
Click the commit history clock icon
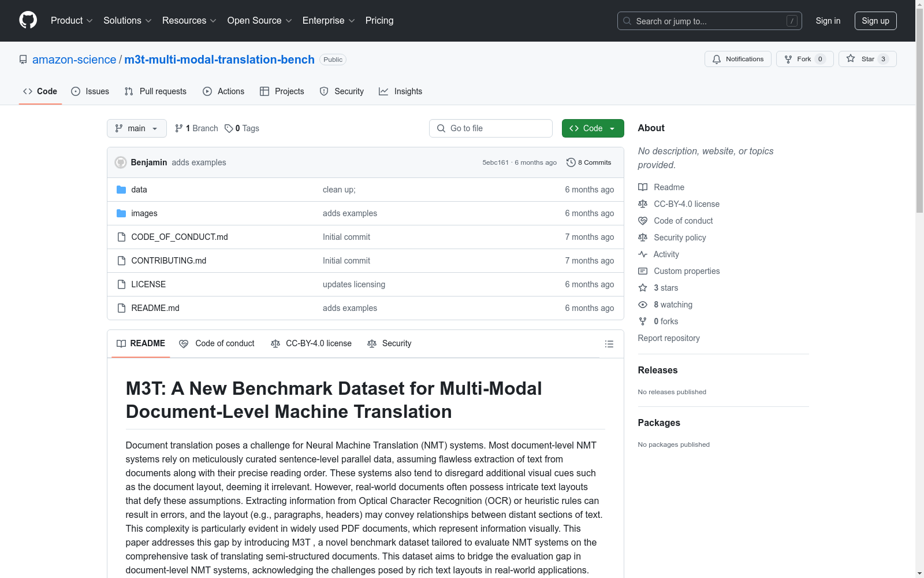pos(571,162)
